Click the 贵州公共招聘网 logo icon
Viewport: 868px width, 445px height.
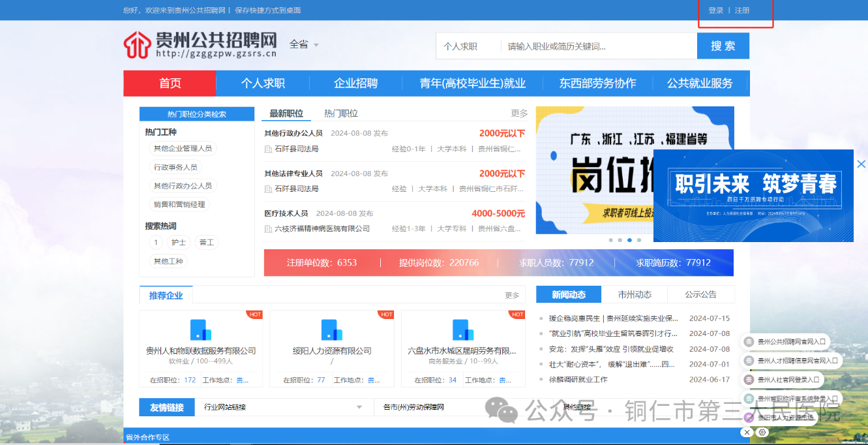click(x=137, y=44)
